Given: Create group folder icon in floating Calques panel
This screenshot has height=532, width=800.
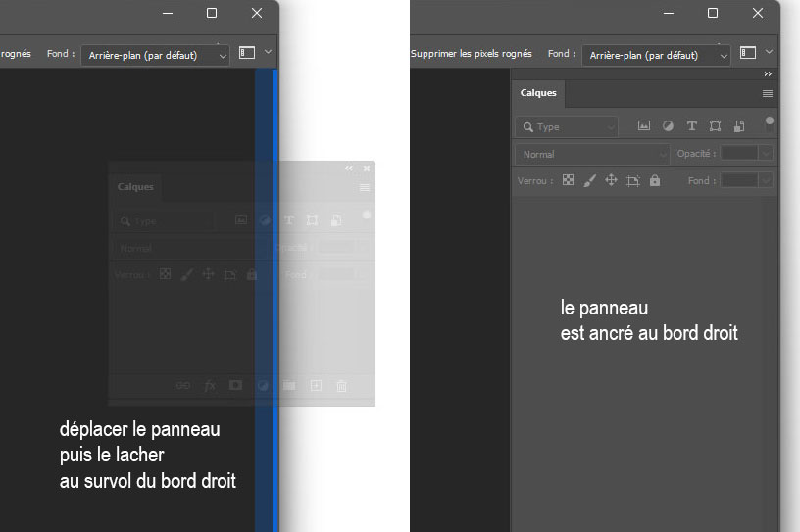Looking at the screenshot, I should coord(289,385).
